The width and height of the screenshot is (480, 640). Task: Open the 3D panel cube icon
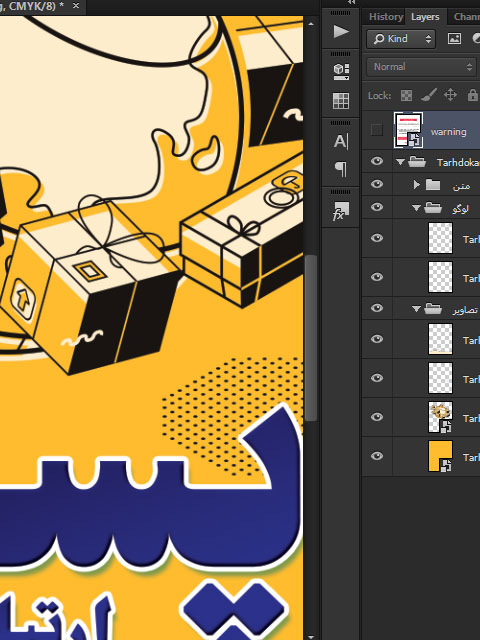pyautogui.click(x=341, y=71)
